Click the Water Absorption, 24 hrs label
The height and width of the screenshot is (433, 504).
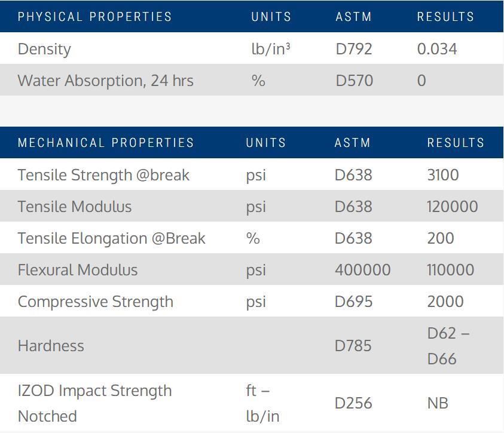point(105,81)
